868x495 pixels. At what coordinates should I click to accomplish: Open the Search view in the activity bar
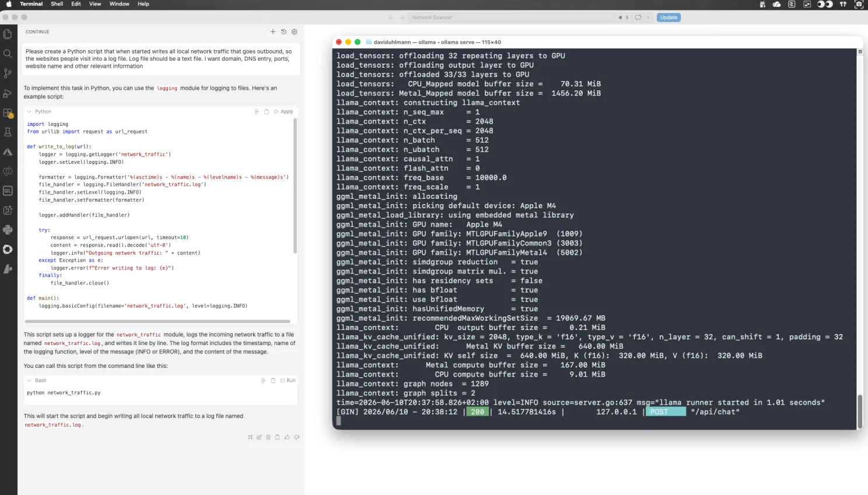coord(8,54)
